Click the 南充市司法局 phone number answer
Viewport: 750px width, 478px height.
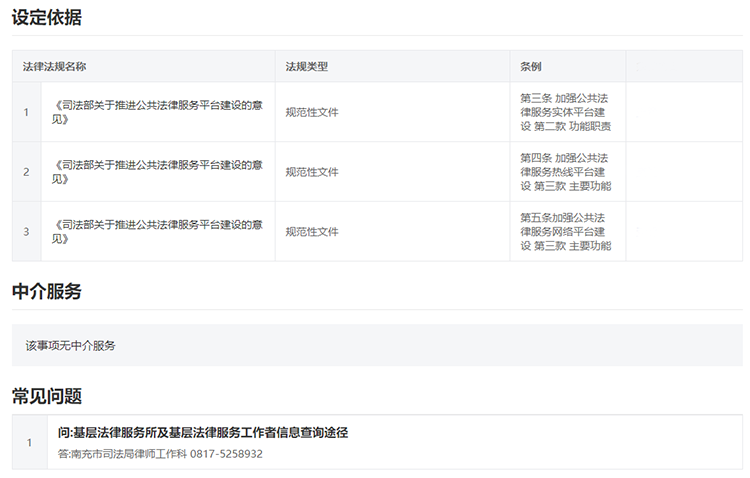tap(160, 454)
